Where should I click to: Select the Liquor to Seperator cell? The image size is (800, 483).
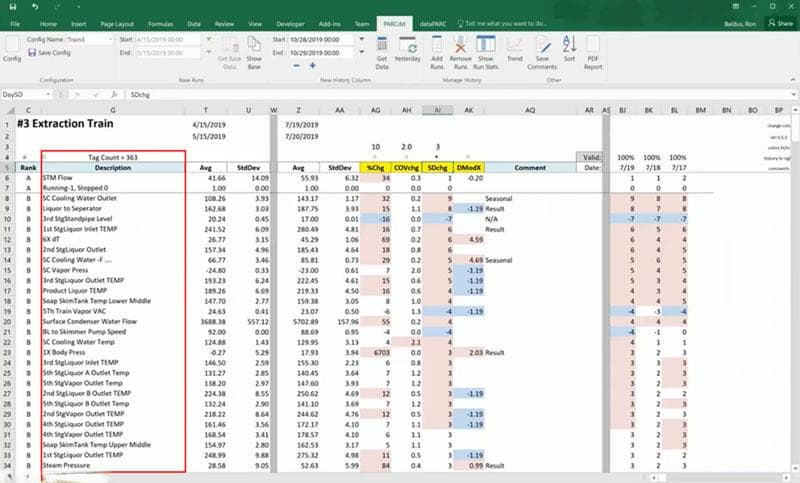[x=113, y=209]
